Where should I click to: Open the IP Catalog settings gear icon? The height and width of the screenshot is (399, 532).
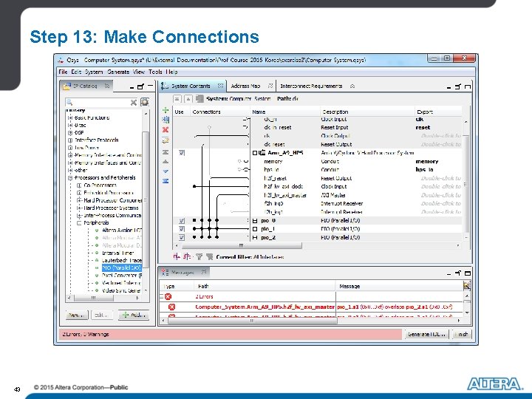coord(145,102)
